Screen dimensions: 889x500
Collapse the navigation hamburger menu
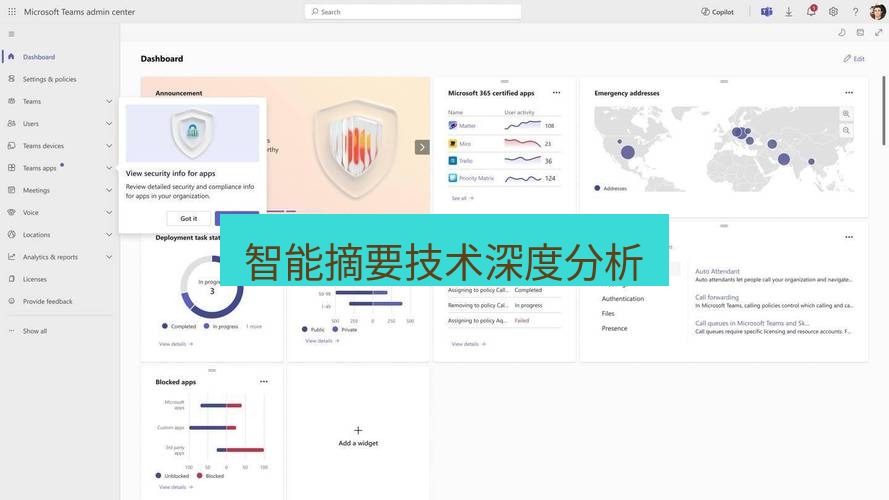pos(11,34)
